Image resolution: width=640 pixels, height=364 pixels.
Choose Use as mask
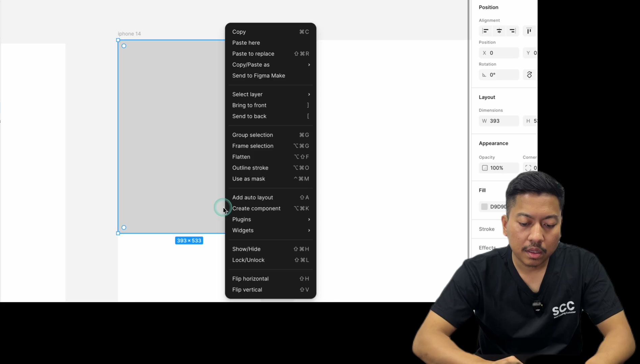click(x=270, y=179)
